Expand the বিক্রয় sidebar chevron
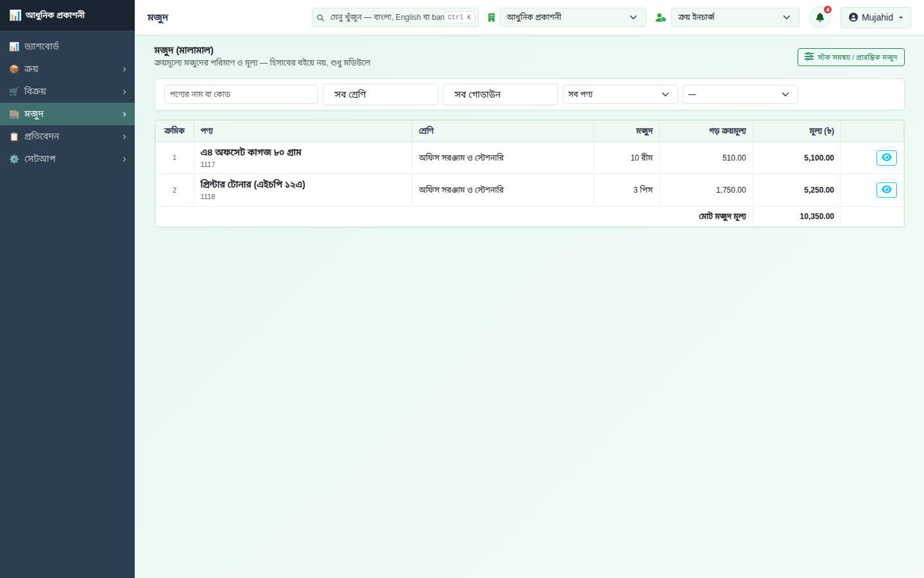This screenshot has width=924, height=578. [124, 92]
